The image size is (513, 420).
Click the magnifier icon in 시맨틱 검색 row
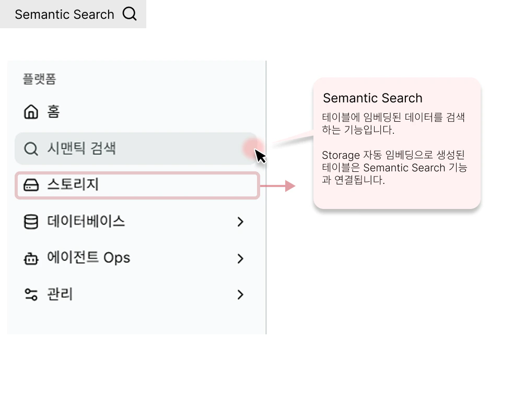coord(30,148)
